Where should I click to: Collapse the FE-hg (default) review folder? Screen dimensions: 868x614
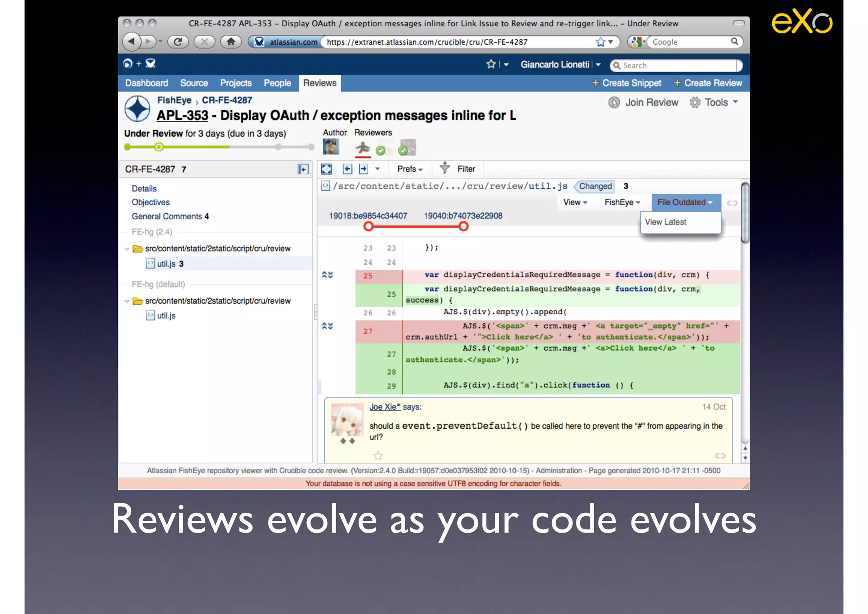pos(126,301)
